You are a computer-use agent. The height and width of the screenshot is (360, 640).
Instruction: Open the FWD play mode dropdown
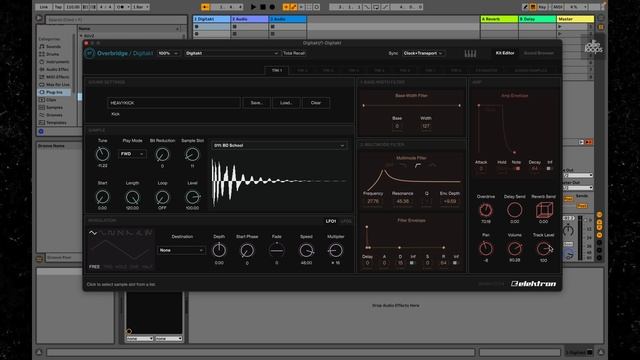(132, 154)
